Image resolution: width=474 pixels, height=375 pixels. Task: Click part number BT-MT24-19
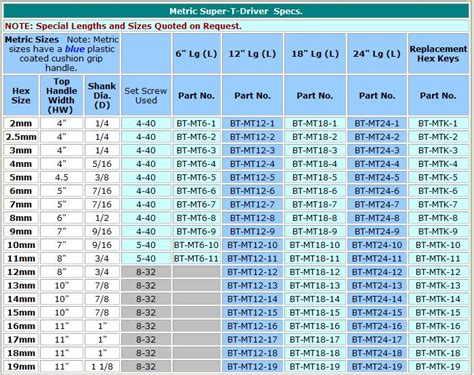point(377,367)
